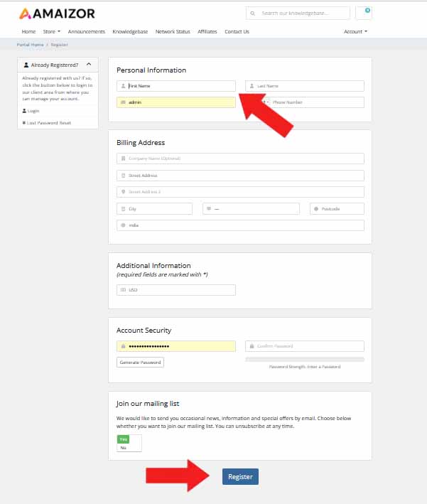Image resolution: width=427 pixels, height=504 pixels.
Task: Click the Account Security heading
Action: point(144,330)
